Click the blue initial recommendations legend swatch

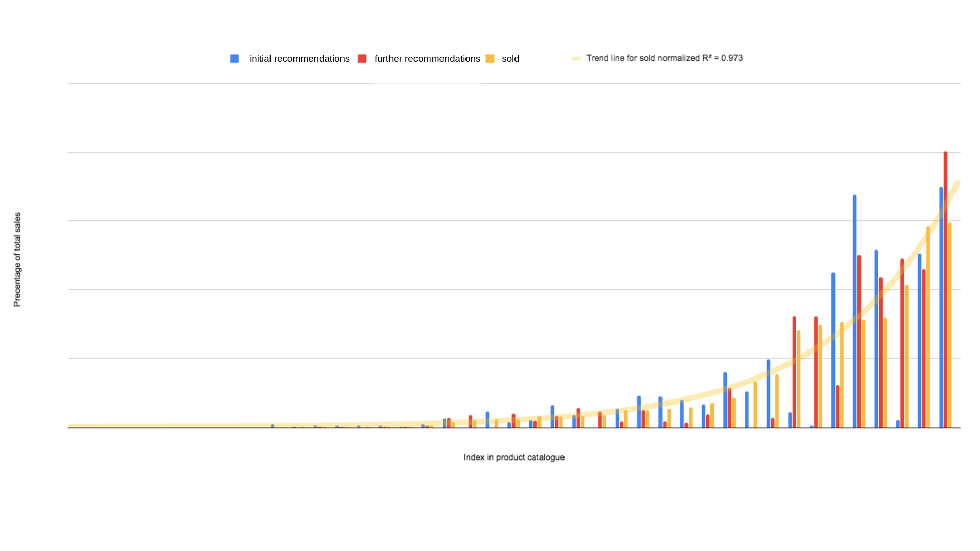pos(235,59)
